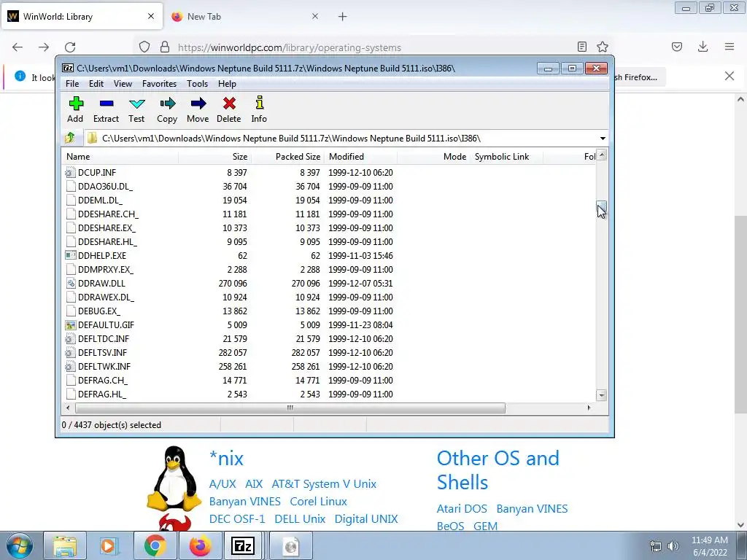Click vertical scrollbar up arrow
747x560 pixels.
click(602, 155)
